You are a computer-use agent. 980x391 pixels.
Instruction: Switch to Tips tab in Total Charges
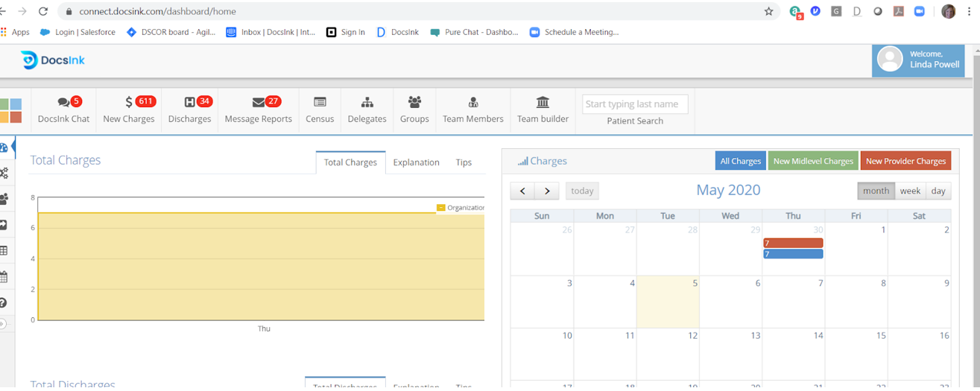[x=464, y=162]
